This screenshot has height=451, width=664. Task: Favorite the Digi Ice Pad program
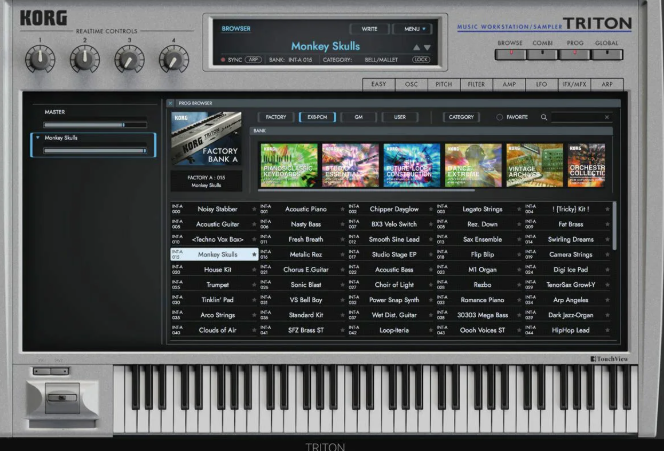point(607,270)
